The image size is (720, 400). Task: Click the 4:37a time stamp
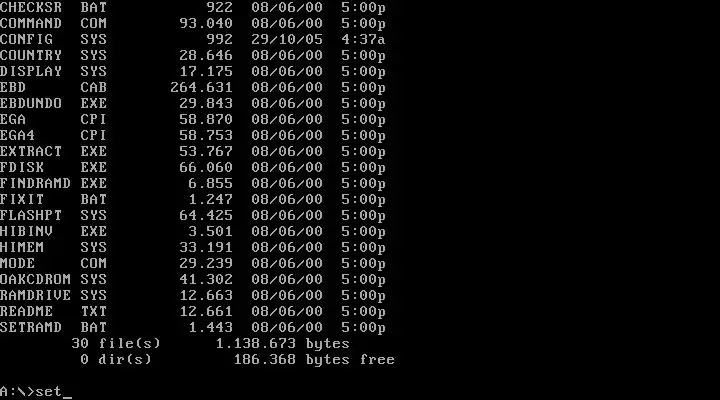[x=363, y=39]
